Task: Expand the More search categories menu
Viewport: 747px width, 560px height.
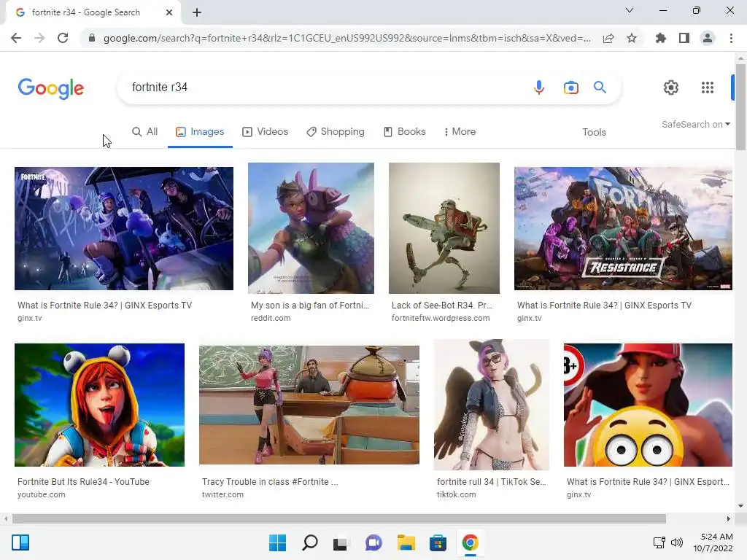Action: click(460, 132)
